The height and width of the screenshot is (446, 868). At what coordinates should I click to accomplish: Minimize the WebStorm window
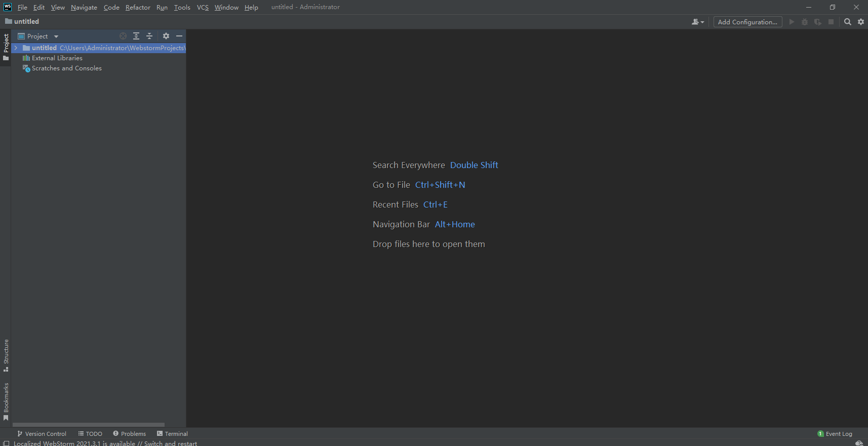[809, 7]
